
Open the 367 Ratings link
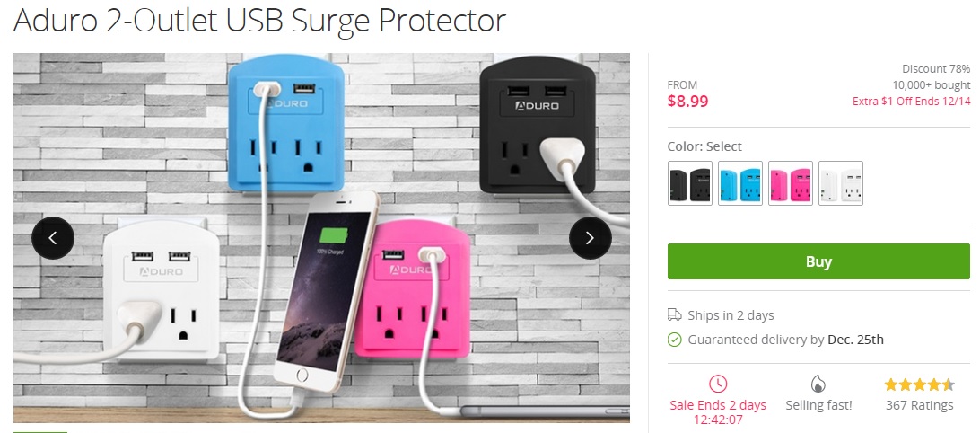919,405
